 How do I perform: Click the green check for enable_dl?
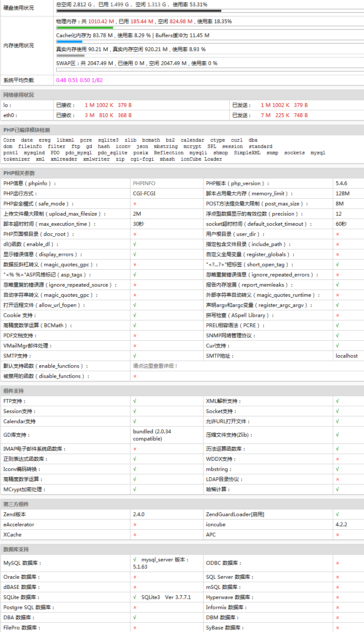click(x=135, y=244)
